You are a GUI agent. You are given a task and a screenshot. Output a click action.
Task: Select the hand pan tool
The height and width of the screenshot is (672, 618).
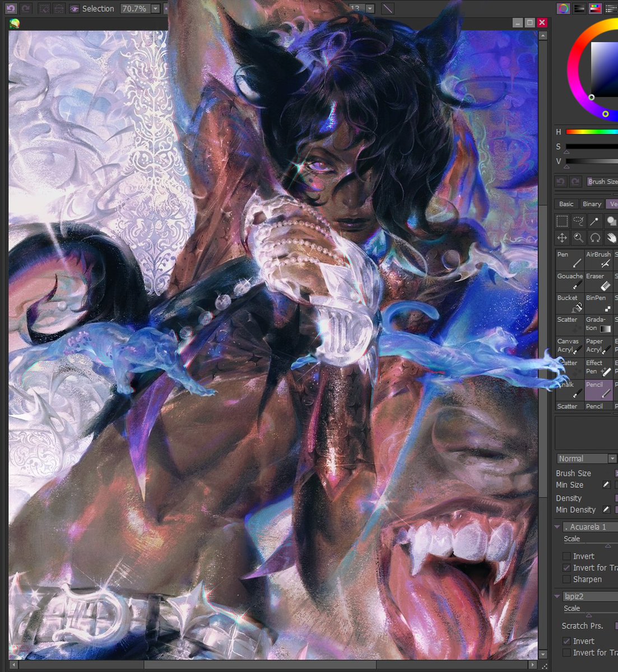pyautogui.click(x=611, y=238)
